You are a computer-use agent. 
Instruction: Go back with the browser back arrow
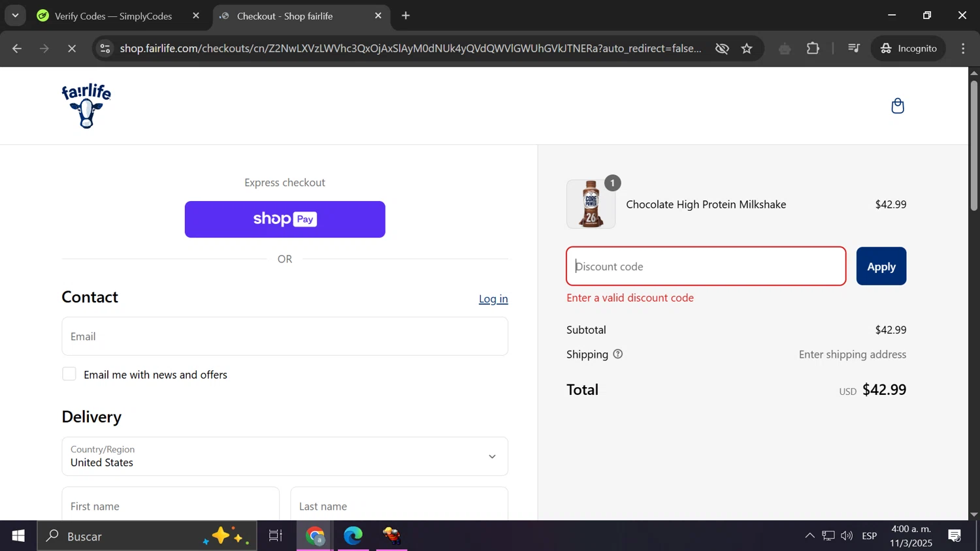(17, 48)
